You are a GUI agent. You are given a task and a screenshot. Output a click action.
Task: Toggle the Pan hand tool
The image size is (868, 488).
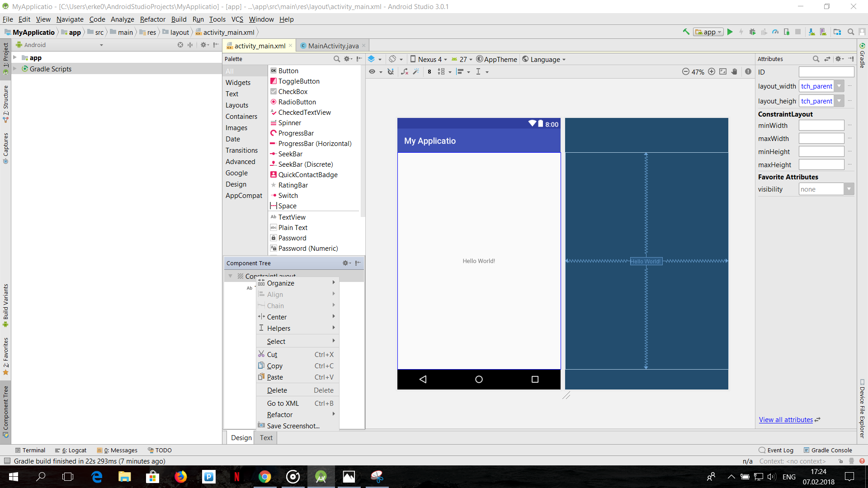tap(734, 72)
